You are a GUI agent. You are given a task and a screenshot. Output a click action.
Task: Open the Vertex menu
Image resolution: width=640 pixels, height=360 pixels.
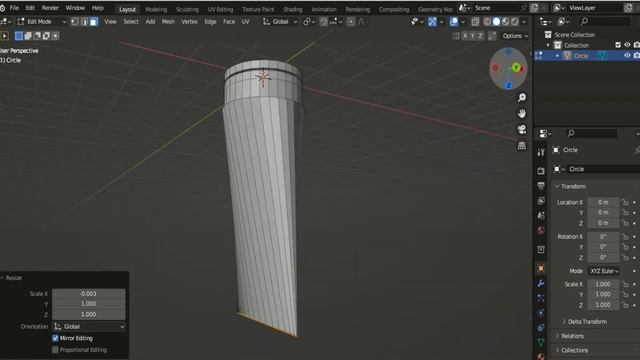tap(189, 22)
